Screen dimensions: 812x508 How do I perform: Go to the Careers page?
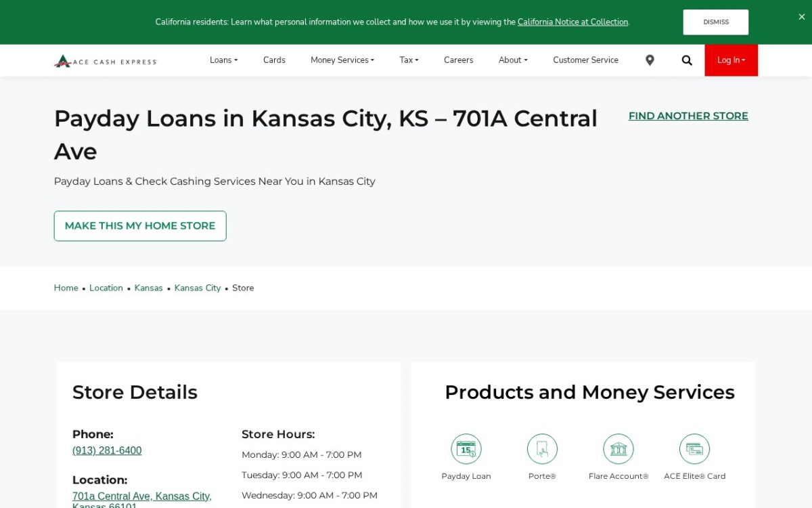pos(458,60)
